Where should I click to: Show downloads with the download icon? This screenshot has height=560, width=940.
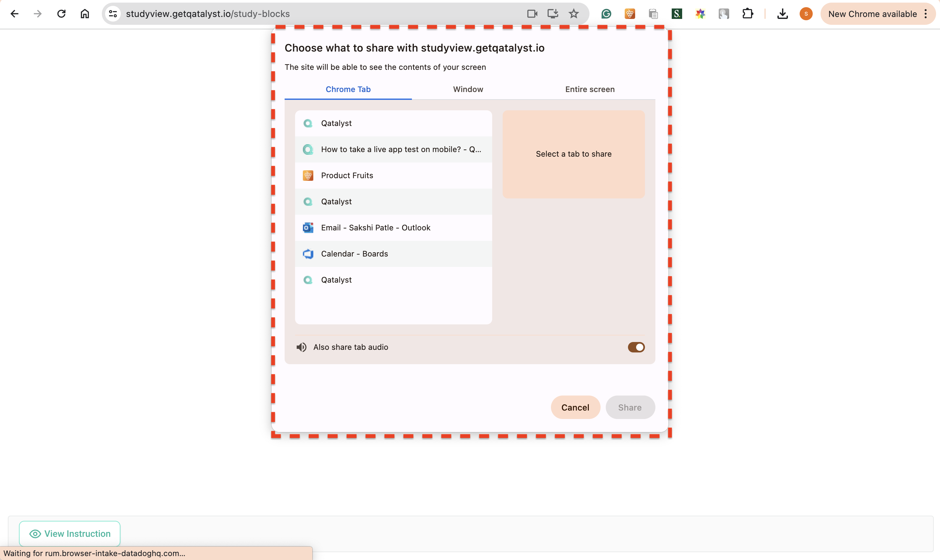[x=782, y=14]
